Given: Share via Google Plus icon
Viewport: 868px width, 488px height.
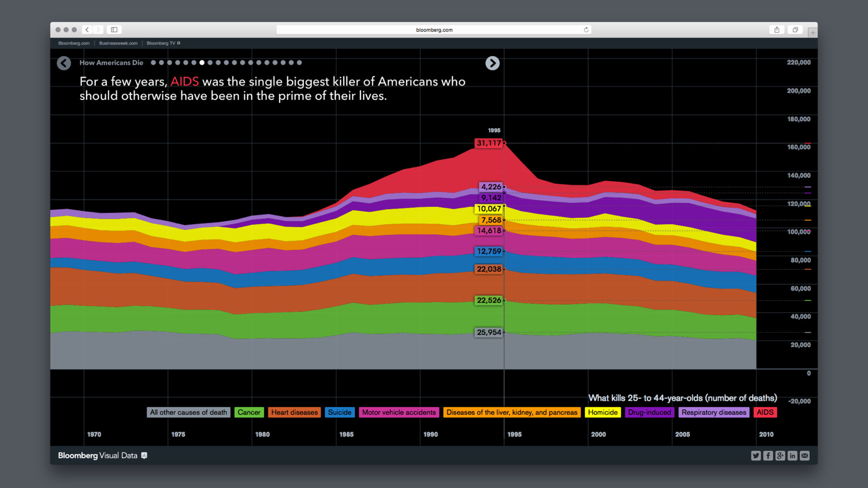Looking at the screenshot, I should click(780, 455).
